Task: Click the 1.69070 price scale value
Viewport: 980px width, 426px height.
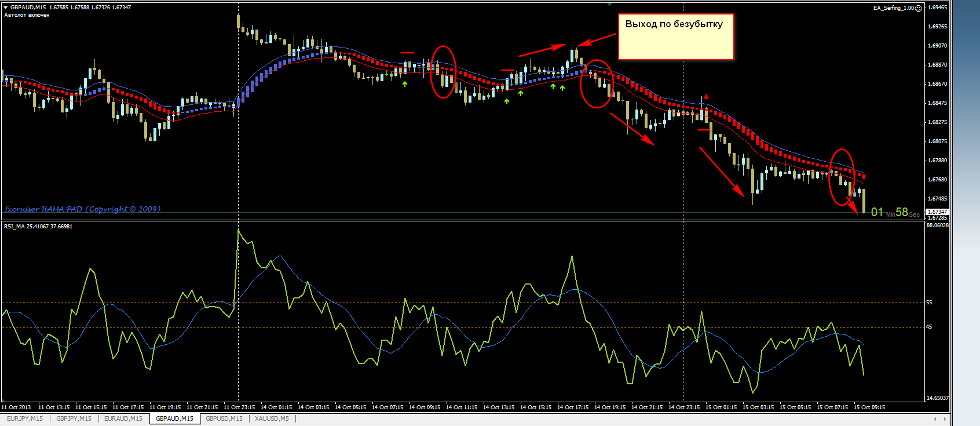Action: [x=938, y=46]
